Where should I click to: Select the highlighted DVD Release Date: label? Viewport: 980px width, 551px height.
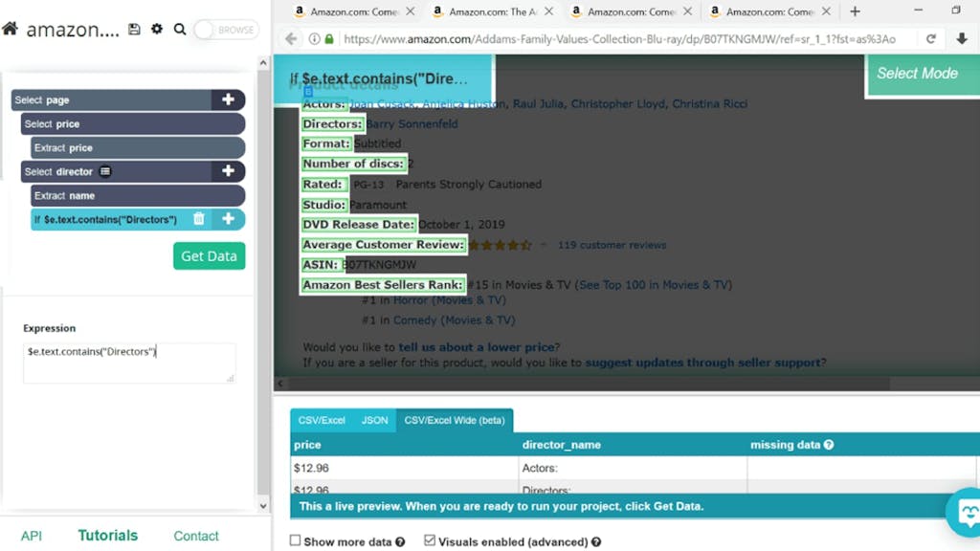(359, 224)
